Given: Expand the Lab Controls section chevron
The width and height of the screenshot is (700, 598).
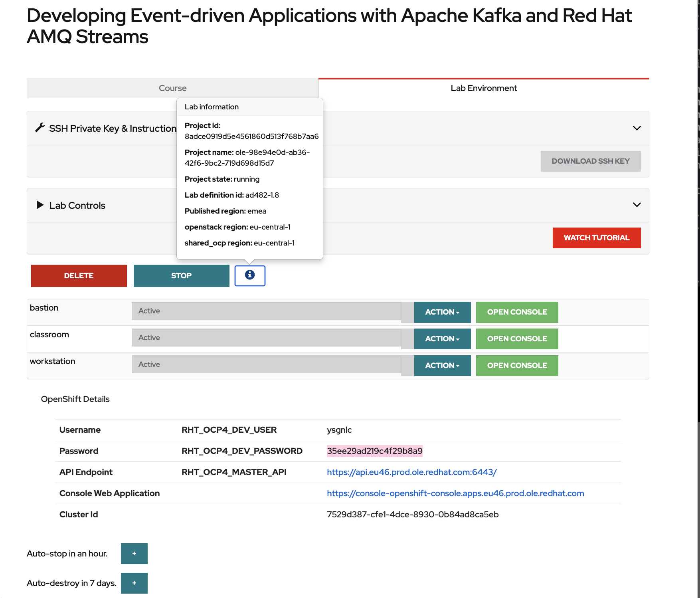Looking at the screenshot, I should [x=637, y=205].
